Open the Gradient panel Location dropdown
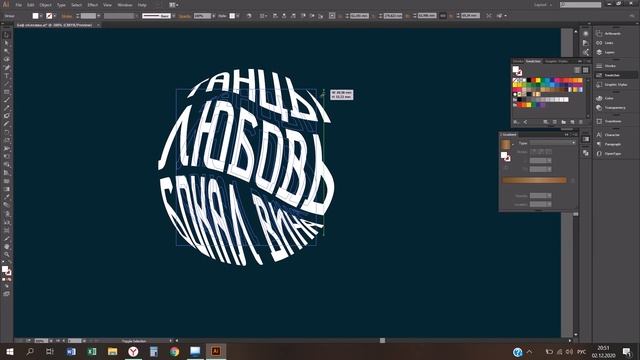This screenshot has height=360, width=640. 549,204
